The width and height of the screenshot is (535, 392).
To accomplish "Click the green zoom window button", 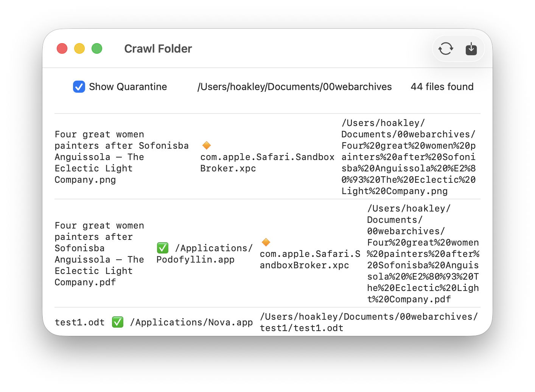I will [97, 49].
